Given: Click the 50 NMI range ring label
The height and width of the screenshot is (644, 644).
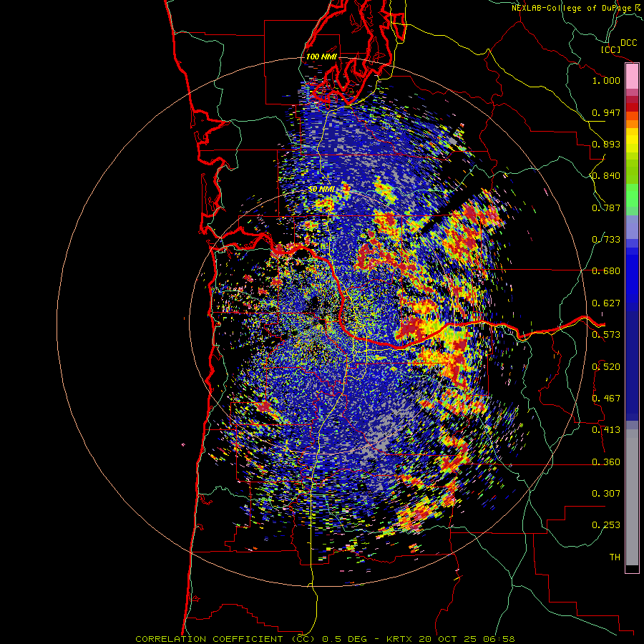Looking at the screenshot, I should pos(322,190).
